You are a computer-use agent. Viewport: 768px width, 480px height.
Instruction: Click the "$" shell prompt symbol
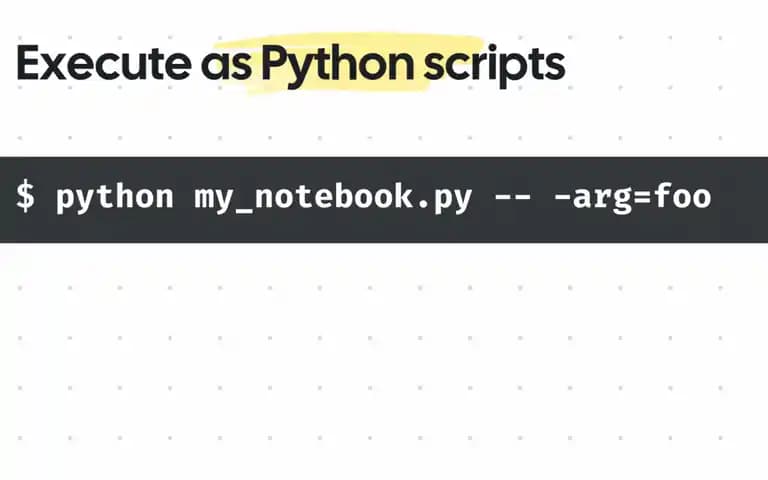click(x=25, y=196)
